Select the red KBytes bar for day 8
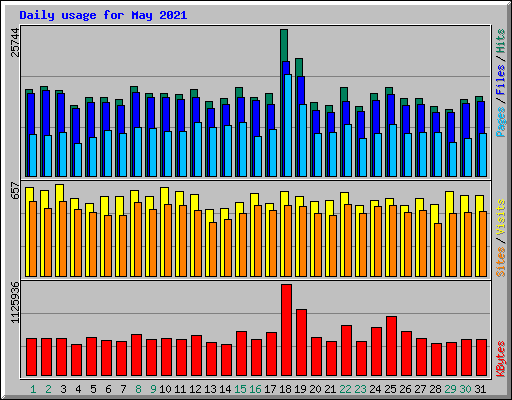 pyautogui.click(x=136, y=355)
